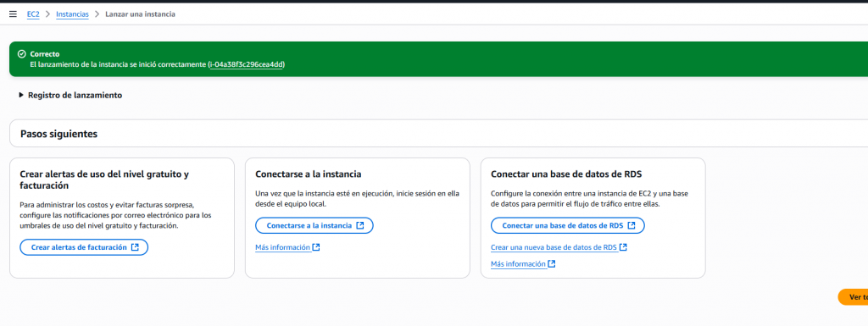Open Más información link in RDS card
868x326 pixels.
(x=518, y=264)
